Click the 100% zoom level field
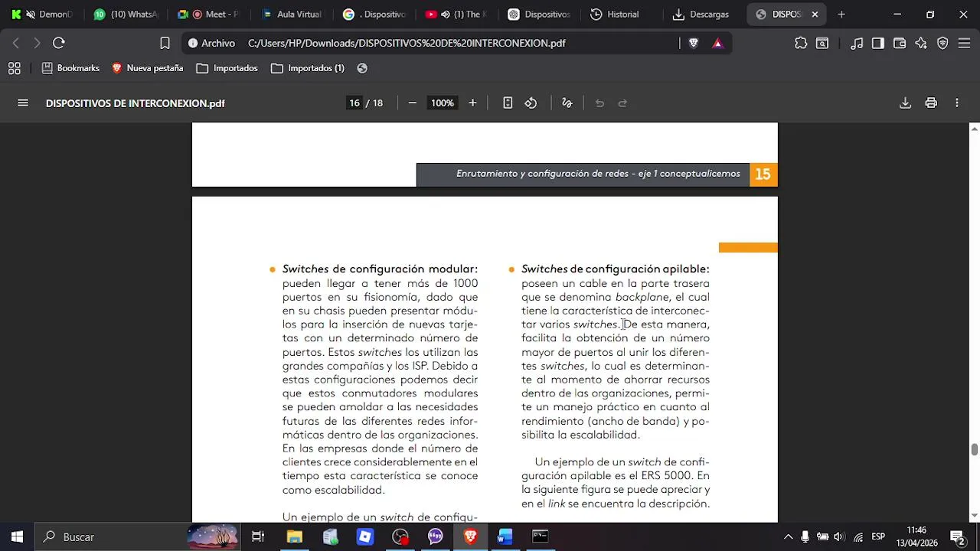Screen dimensions: 980x551 442,103
